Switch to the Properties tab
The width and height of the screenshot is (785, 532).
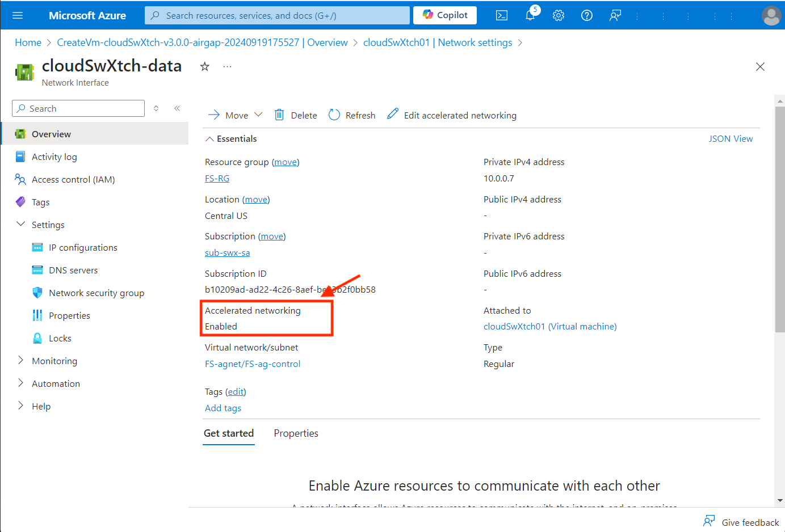(x=296, y=433)
